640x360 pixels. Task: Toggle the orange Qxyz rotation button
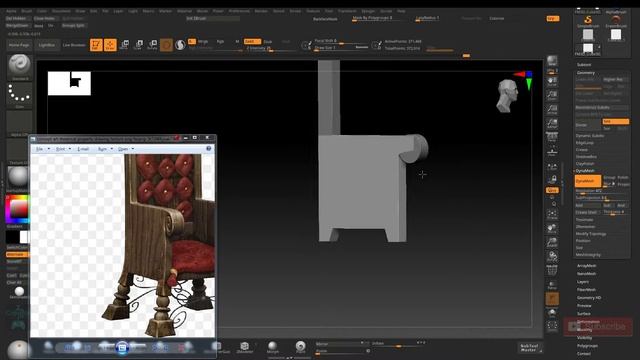pyautogui.click(x=552, y=190)
